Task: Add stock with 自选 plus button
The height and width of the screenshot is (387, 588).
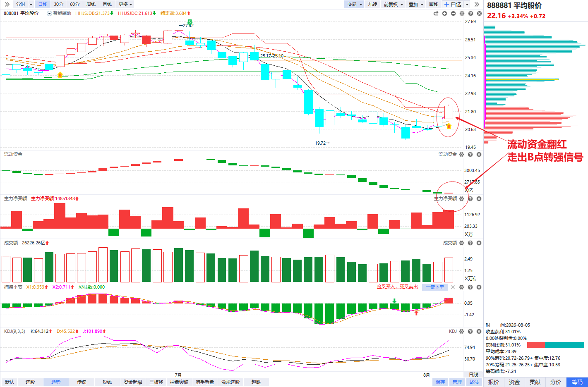Action: 452,4
